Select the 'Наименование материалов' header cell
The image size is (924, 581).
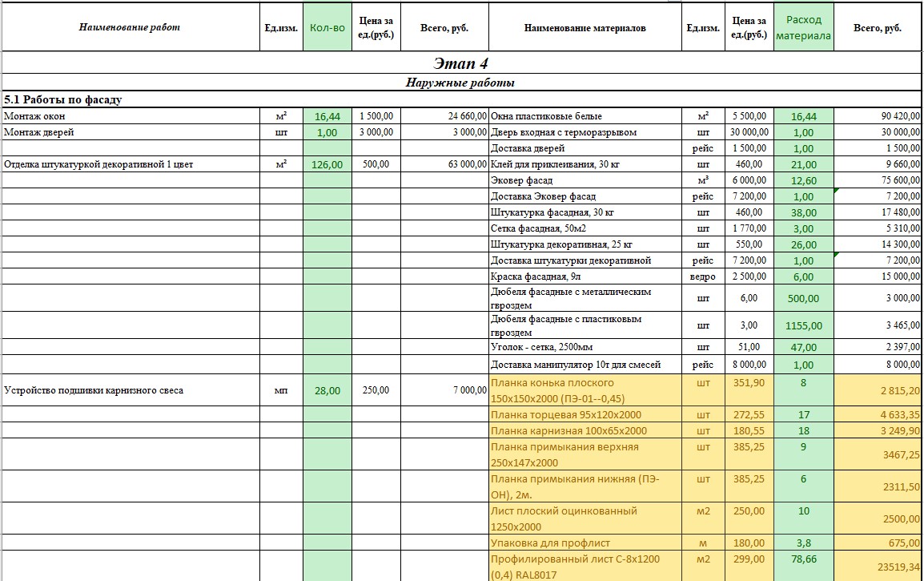point(585,27)
